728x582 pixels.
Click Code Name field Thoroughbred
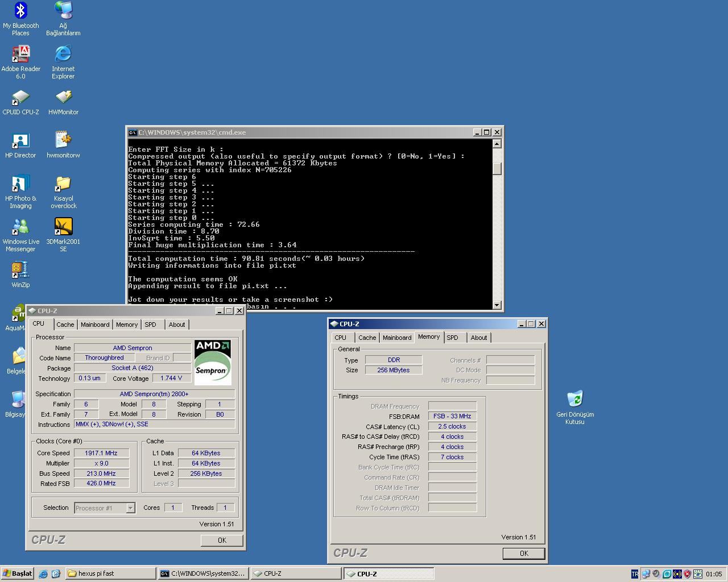pos(104,357)
